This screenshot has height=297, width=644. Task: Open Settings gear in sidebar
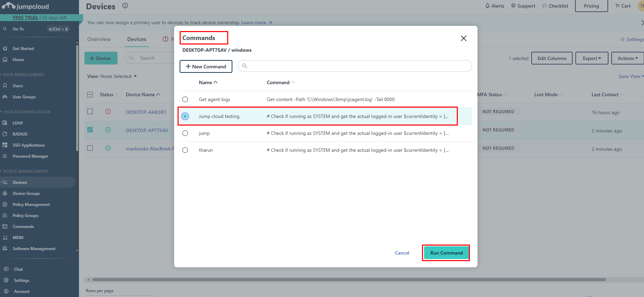click(6, 280)
